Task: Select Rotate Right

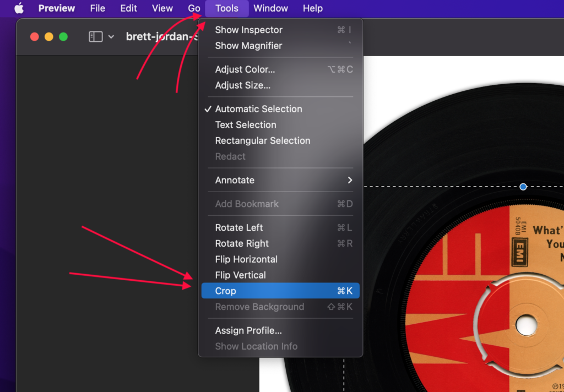Action: click(280, 243)
